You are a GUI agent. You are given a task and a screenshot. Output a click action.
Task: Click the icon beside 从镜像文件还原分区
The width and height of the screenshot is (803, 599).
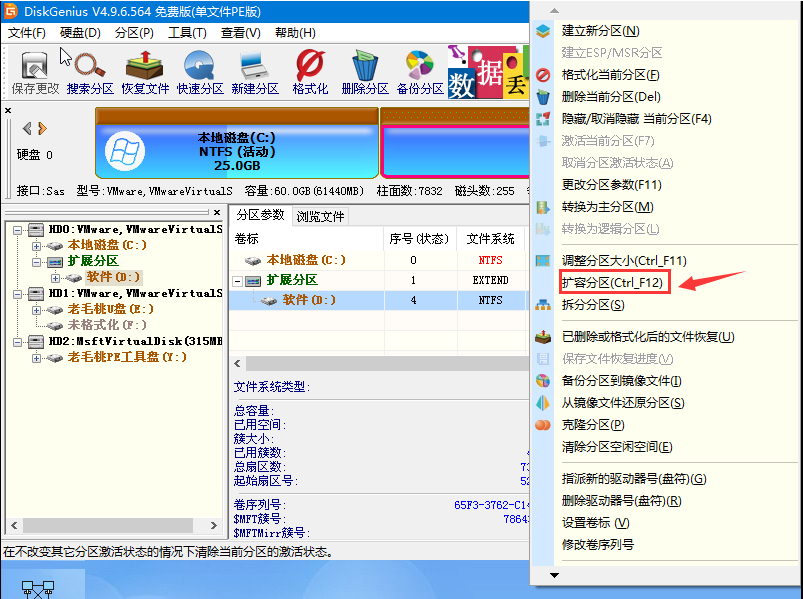click(543, 403)
